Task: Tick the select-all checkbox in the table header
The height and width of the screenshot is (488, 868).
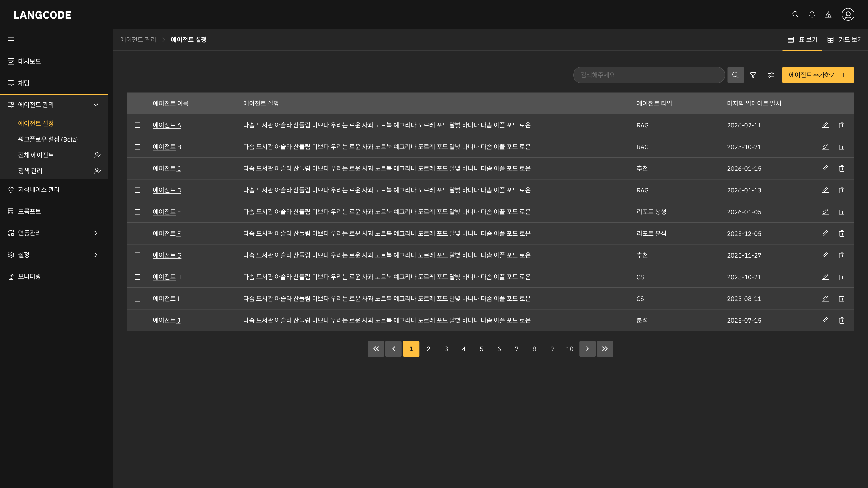Action: click(137, 103)
